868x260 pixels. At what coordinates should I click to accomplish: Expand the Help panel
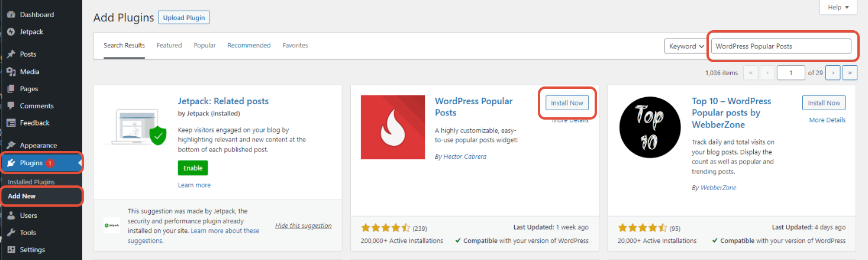tap(838, 7)
